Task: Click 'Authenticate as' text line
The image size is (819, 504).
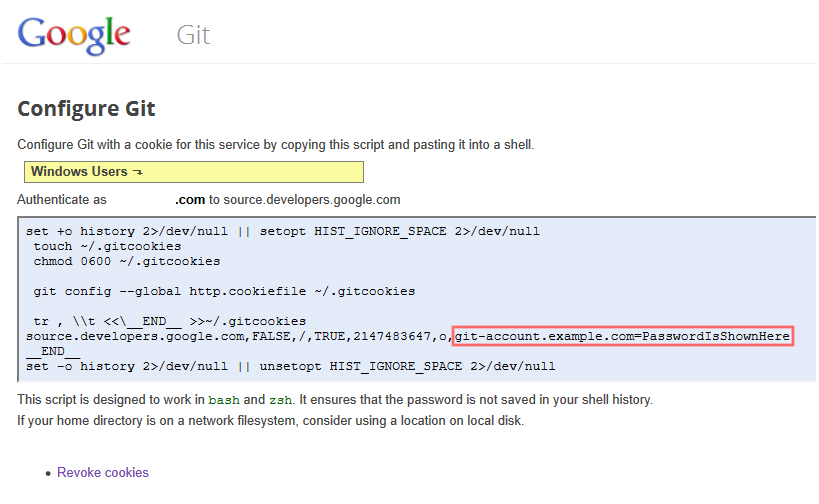Action: point(208,200)
